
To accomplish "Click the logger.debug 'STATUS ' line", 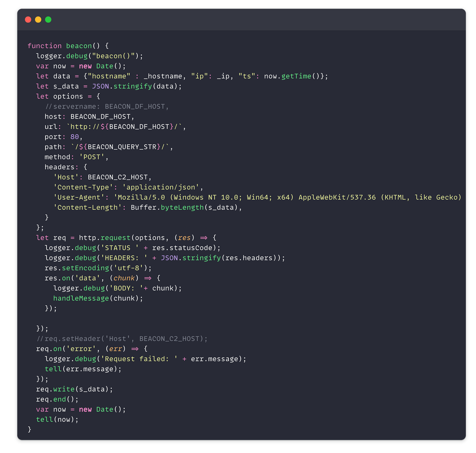I will 133,248.
